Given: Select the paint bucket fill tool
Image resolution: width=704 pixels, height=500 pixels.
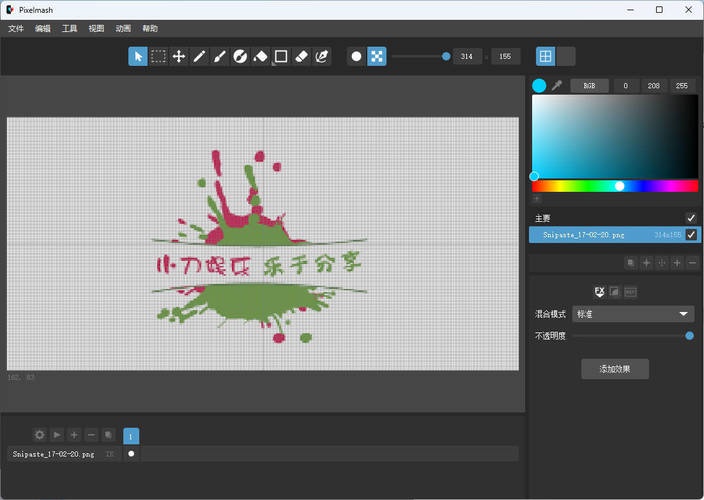Looking at the screenshot, I should click(x=260, y=56).
